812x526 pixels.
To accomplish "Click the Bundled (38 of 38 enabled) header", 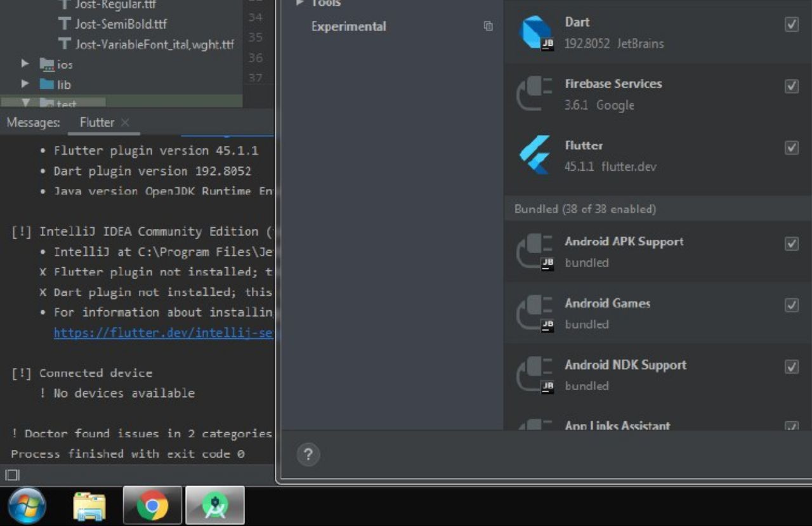I will (585, 209).
